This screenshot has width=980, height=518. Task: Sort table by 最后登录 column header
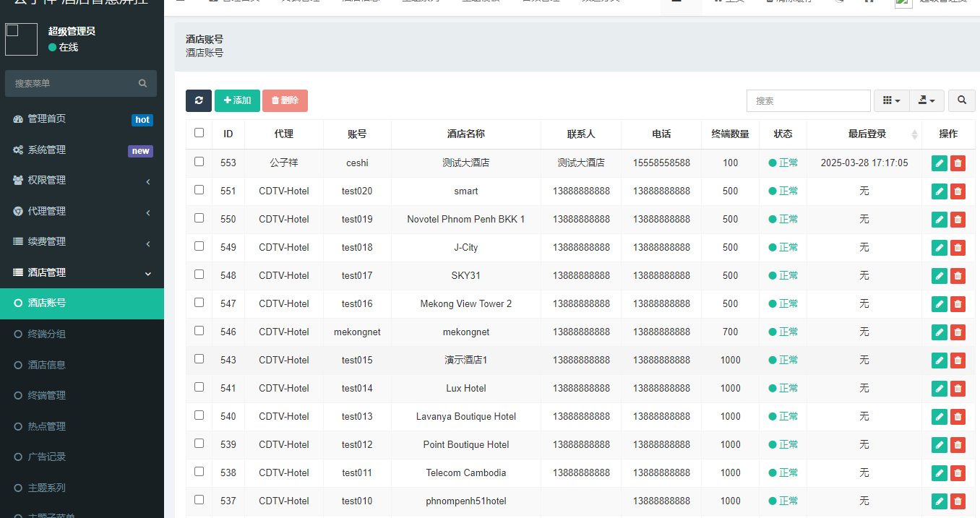pyautogui.click(x=867, y=134)
